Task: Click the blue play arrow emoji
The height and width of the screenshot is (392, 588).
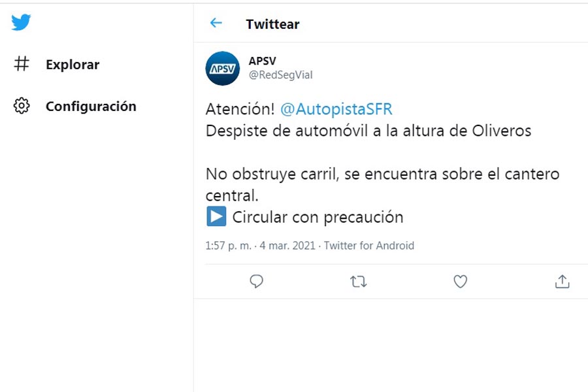Action: [x=216, y=216]
